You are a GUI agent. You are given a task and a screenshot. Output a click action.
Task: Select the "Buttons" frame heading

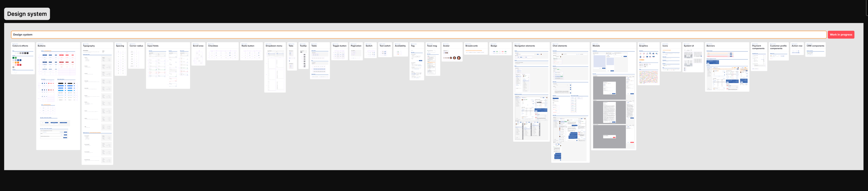click(x=41, y=46)
